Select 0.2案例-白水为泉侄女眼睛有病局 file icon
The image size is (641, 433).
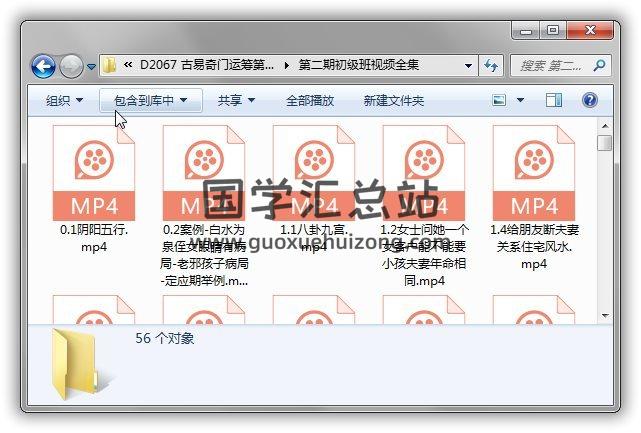pos(204,173)
